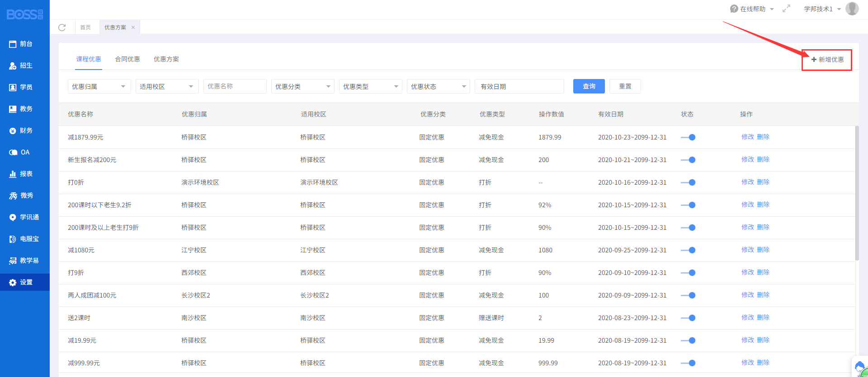Image resolution: width=868 pixels, height=377 pixels.
Task: Open the 优惠分类 dropdown
Action: click(303, 86)
